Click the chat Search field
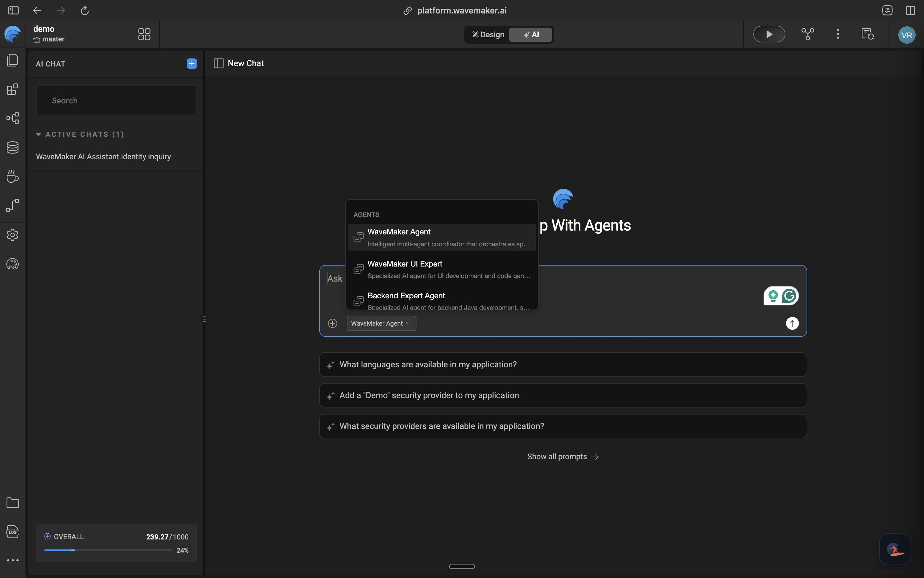The height and width of the screenshot is (578, 924). pos(116,100)
